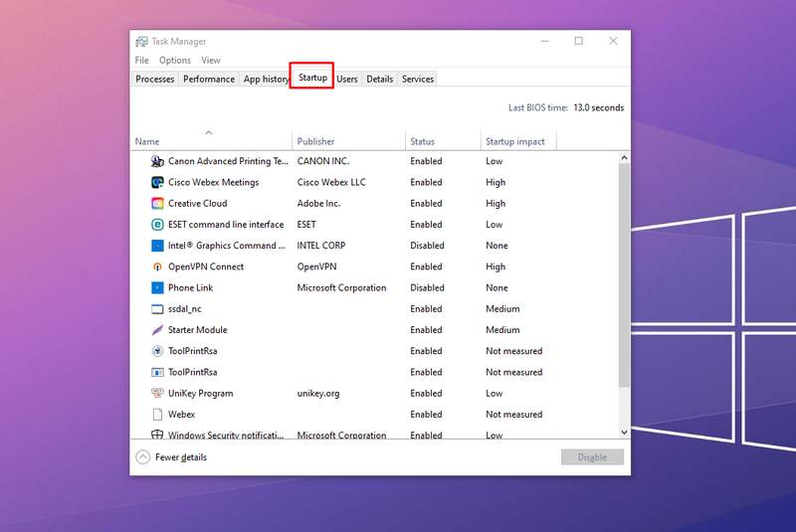Click the Task Manager title bar icon
The height and width of the screenshot is (532, 796).
click(141, 42)
